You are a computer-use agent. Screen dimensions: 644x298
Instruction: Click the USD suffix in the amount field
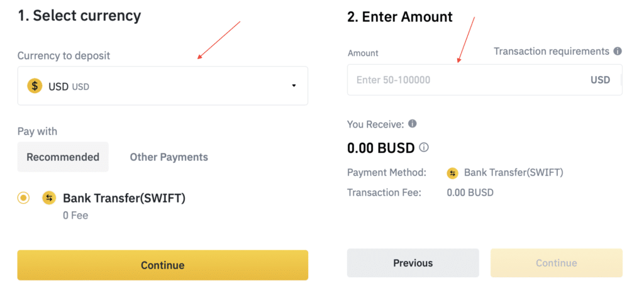pyautogui.click(x=601, y=80)
